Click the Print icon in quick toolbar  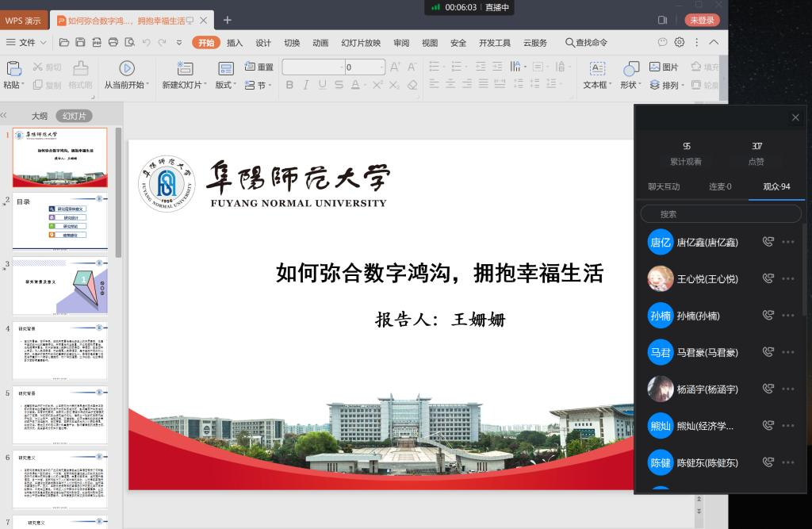[113, 43]
